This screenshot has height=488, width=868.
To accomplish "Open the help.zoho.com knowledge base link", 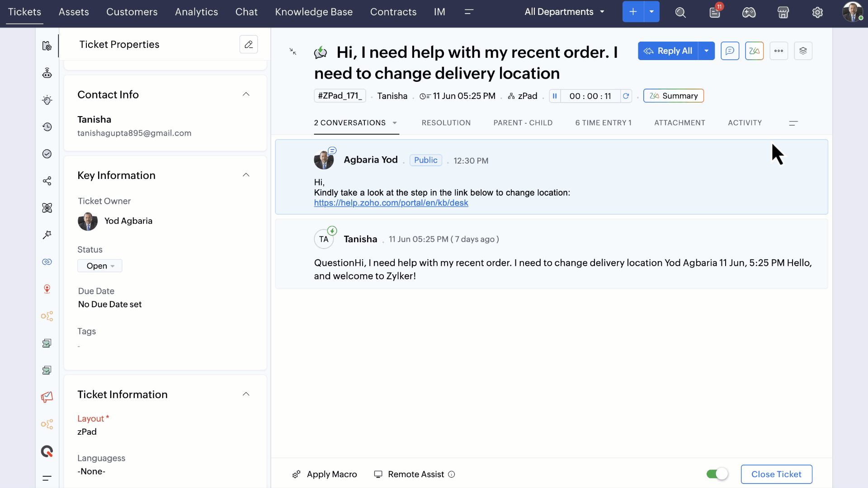I will (391, 203).
